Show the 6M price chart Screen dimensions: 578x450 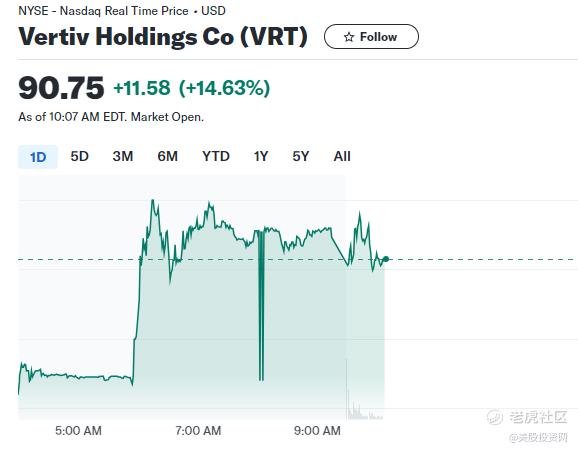tap(167, 156)
